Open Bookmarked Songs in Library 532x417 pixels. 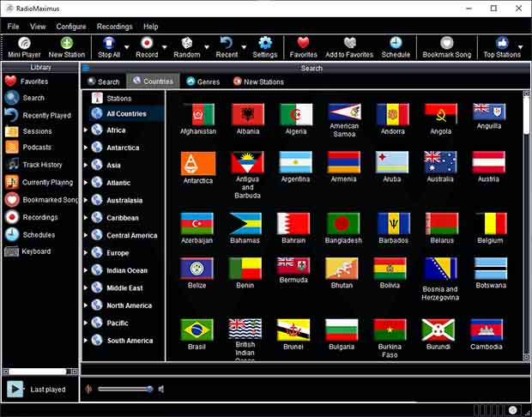(x=41, y=200)
